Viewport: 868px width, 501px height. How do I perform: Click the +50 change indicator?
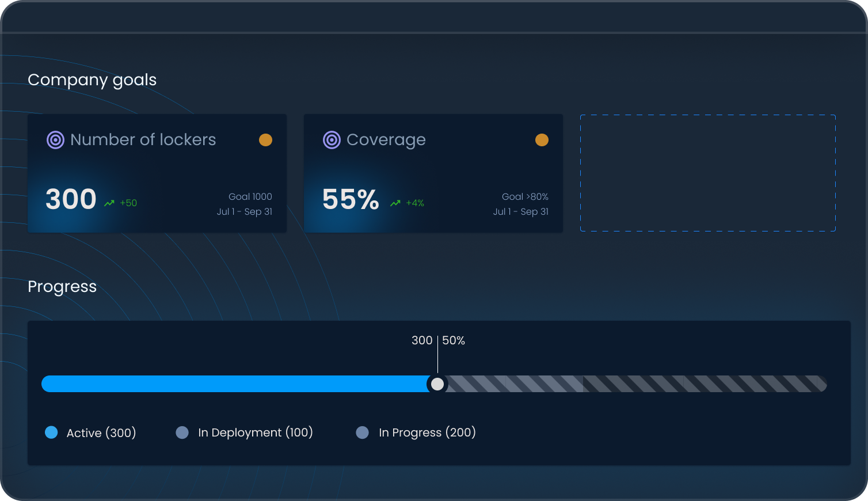tap(128, 203)
